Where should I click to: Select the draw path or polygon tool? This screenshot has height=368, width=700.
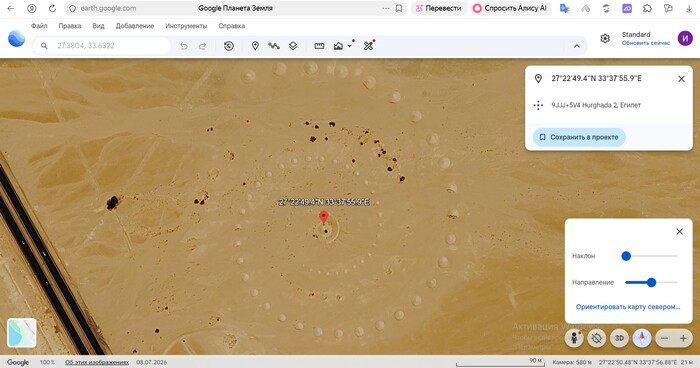coord(274,46)
